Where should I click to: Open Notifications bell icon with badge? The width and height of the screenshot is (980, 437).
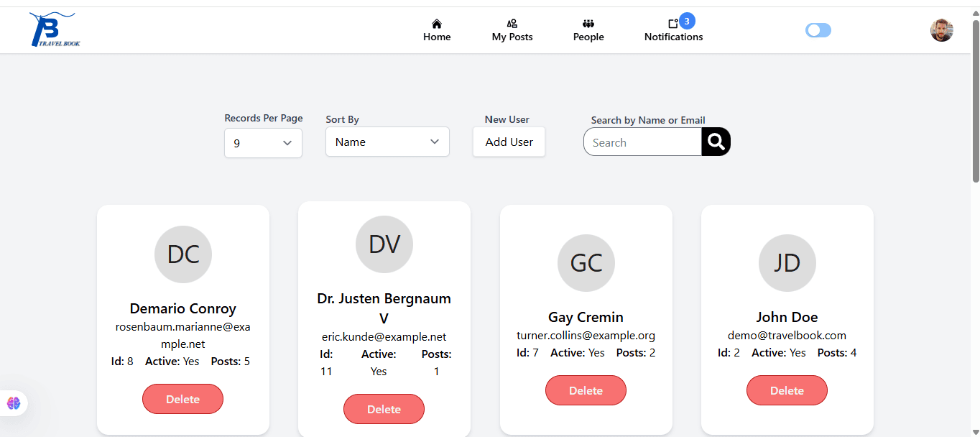pos(673,24)
